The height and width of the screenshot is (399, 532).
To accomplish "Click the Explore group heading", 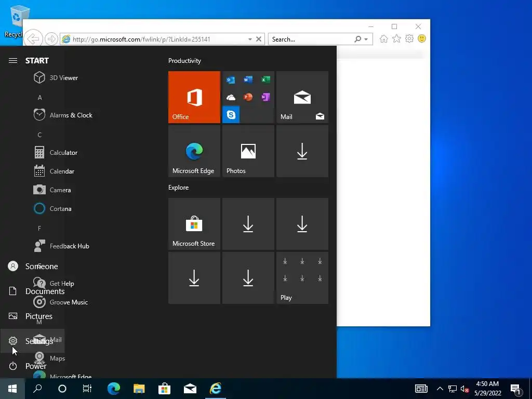I will (179, 187).
